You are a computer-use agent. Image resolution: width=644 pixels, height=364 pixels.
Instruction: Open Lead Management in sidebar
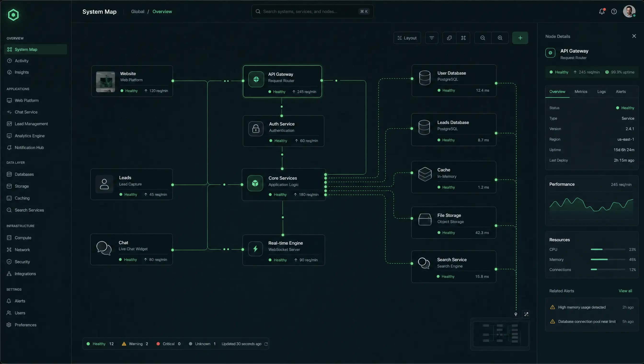35,124
